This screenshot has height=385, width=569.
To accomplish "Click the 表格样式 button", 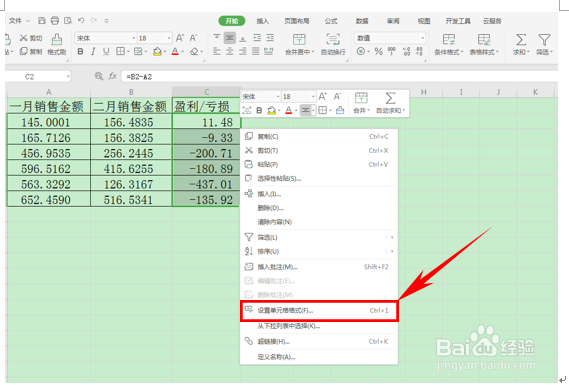I will (484, 45).
